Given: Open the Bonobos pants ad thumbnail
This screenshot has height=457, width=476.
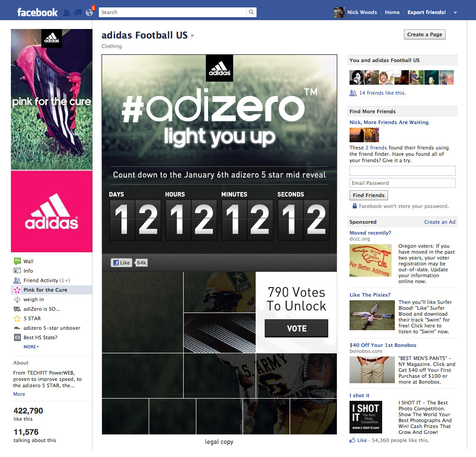Looking at the screenshot, I should [372, 370].
